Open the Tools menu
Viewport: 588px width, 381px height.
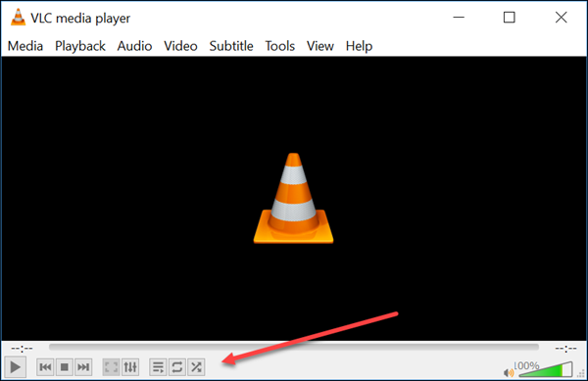(x=280, y=46)
